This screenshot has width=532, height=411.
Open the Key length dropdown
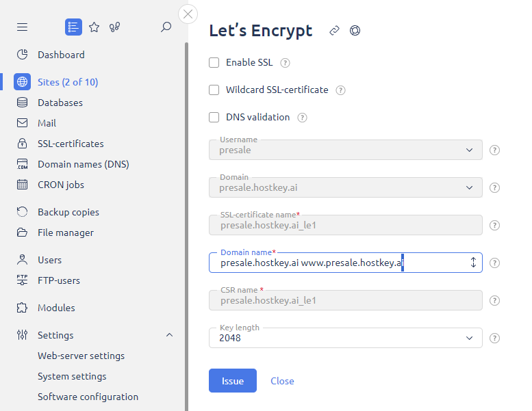click(346, 338)
